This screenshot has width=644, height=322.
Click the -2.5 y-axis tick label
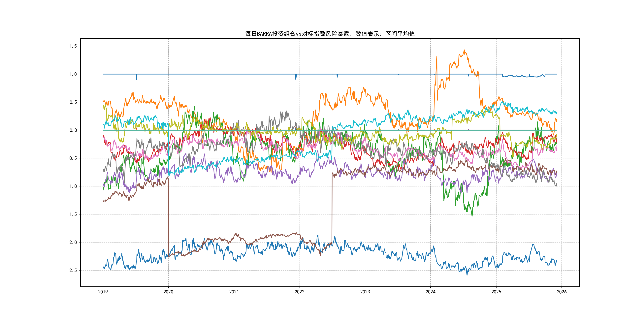point(72,270)
